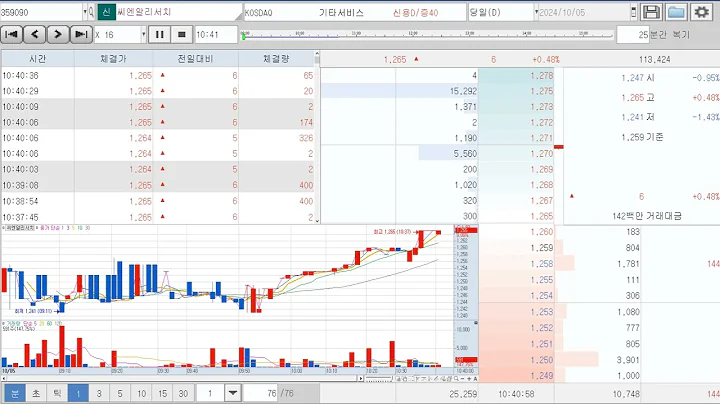720x404 pixels.
Task: Switch chart to the 초 second mode
Action: click(36, 393)
